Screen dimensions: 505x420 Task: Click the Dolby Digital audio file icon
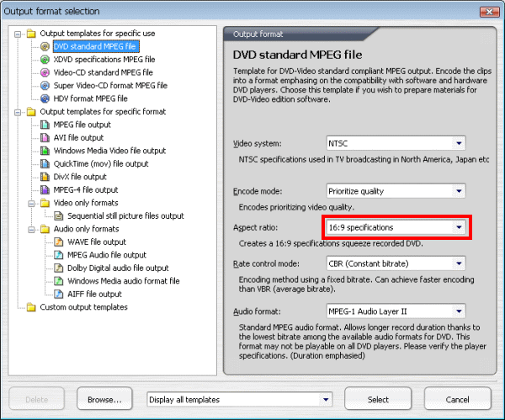pyautogui.click(x=59, y=268)
